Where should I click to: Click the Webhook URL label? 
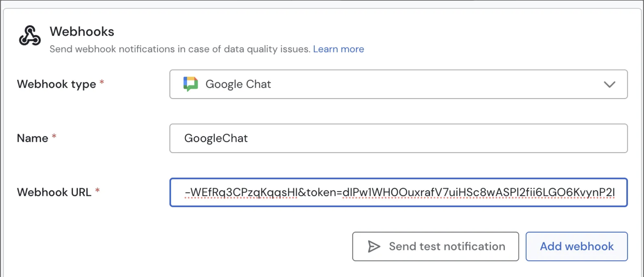54,192
